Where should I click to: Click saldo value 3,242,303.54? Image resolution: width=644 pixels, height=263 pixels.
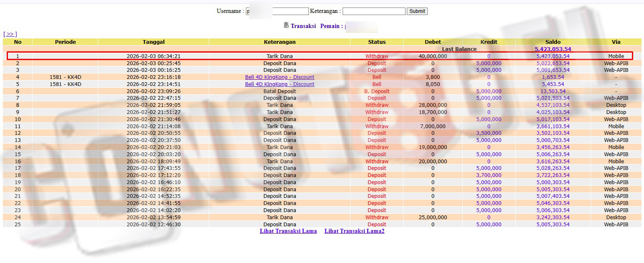[x=553, y=217]
